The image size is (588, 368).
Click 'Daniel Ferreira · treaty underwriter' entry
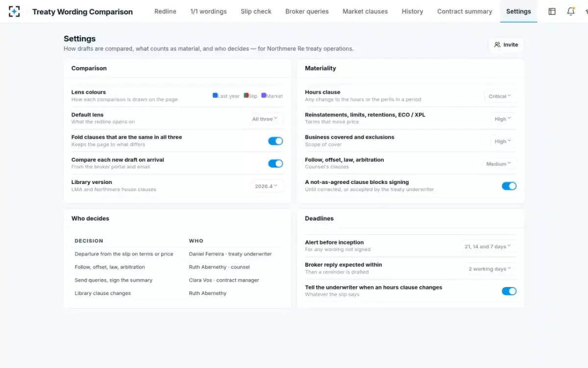click(x=230, y=254)
